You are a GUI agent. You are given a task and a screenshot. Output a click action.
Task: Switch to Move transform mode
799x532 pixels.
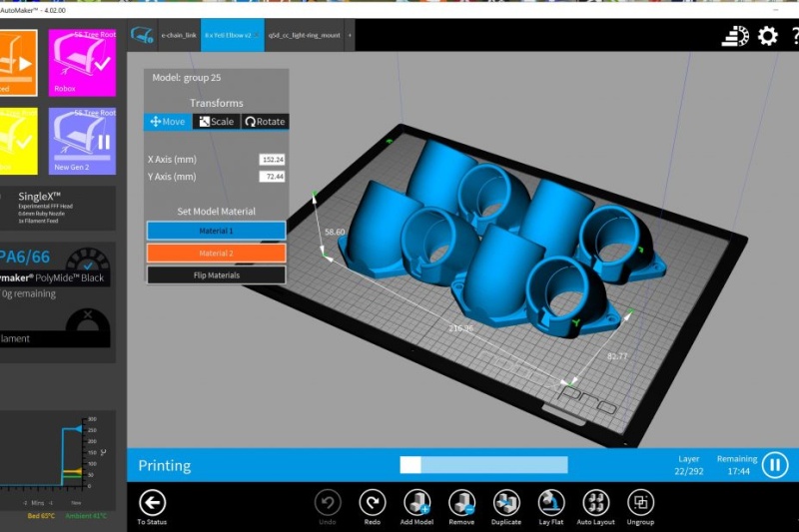coord(168,122)
